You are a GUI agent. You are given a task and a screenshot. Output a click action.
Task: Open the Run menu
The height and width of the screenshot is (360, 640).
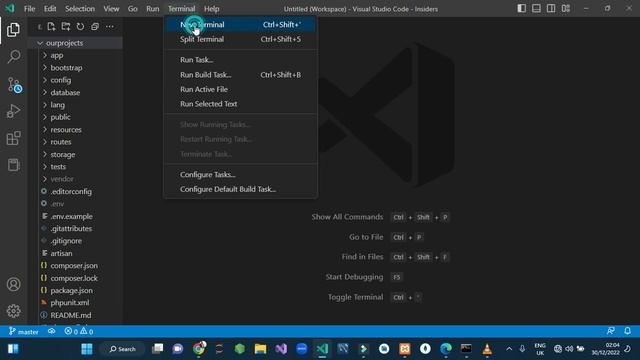(153, 9)
